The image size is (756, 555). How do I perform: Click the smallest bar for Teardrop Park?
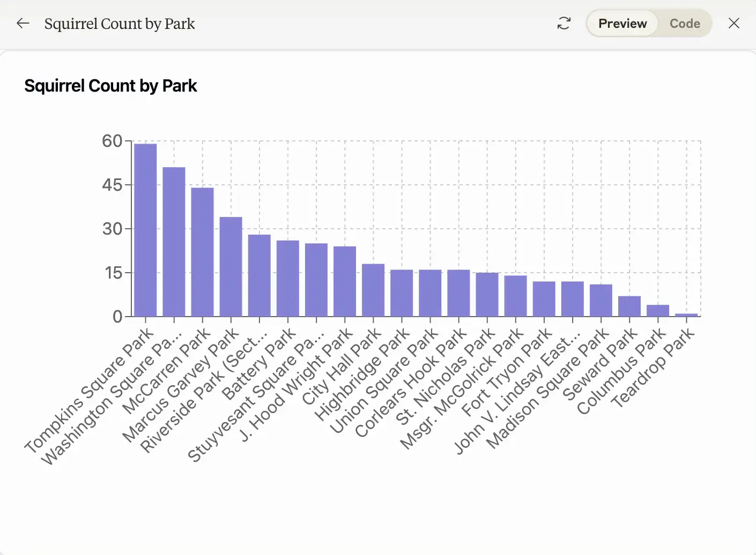pos(687,315)
